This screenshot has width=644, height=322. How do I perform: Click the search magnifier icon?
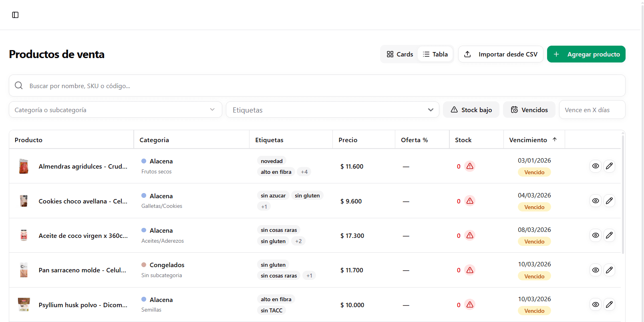[x=19, y=86]
